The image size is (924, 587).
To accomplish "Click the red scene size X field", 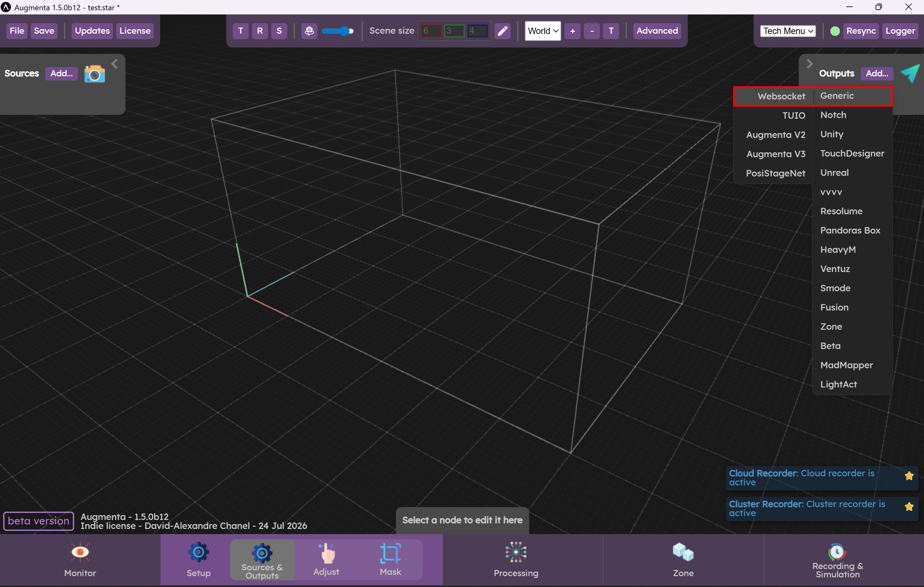I will [430, 31].
